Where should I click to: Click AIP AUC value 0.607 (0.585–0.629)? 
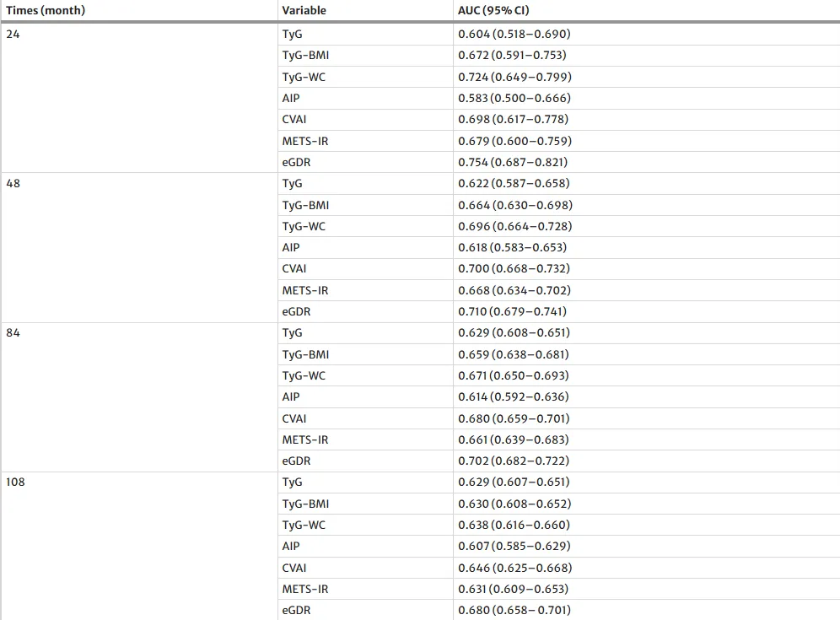coord(514,546)
